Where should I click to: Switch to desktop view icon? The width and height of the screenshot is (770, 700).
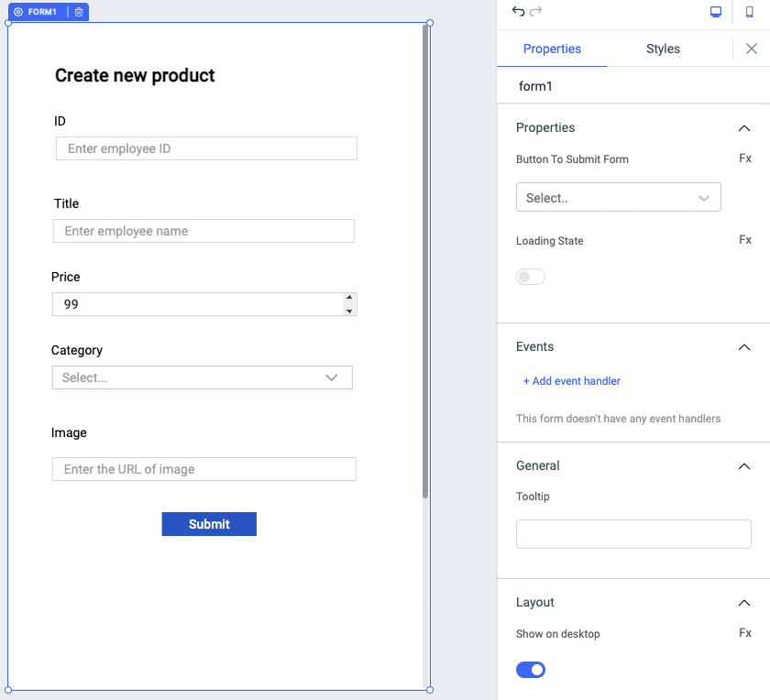[x=716, y=12]
